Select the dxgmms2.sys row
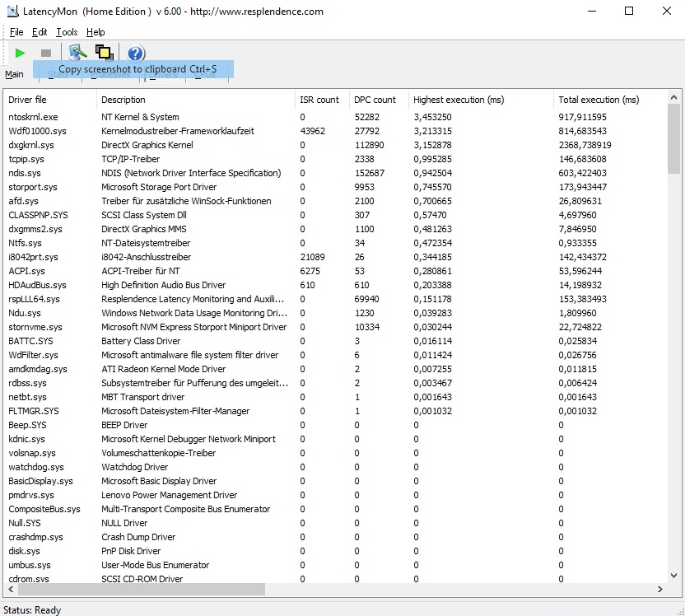This screenshot has height=616, width=685. pyautogui.click(x=336, y=229)
